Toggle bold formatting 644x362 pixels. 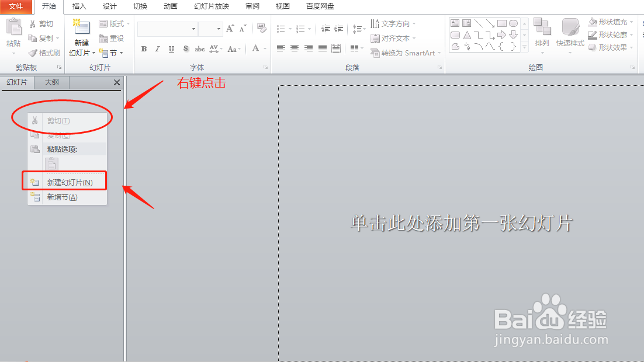pos(143,49)
